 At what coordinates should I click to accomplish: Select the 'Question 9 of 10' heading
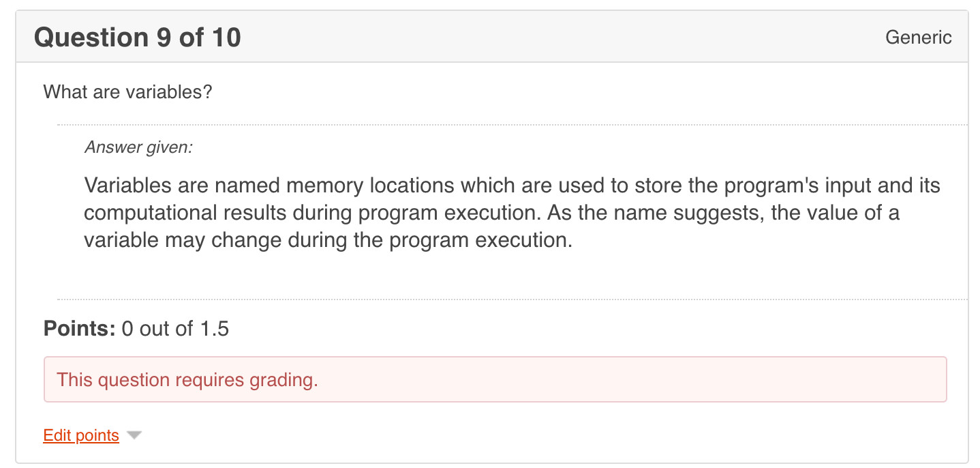[x=138, y=38]
